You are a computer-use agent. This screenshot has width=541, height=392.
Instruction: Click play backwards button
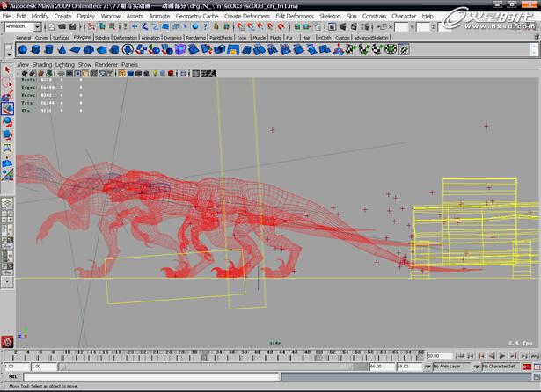tap(492, 355)
